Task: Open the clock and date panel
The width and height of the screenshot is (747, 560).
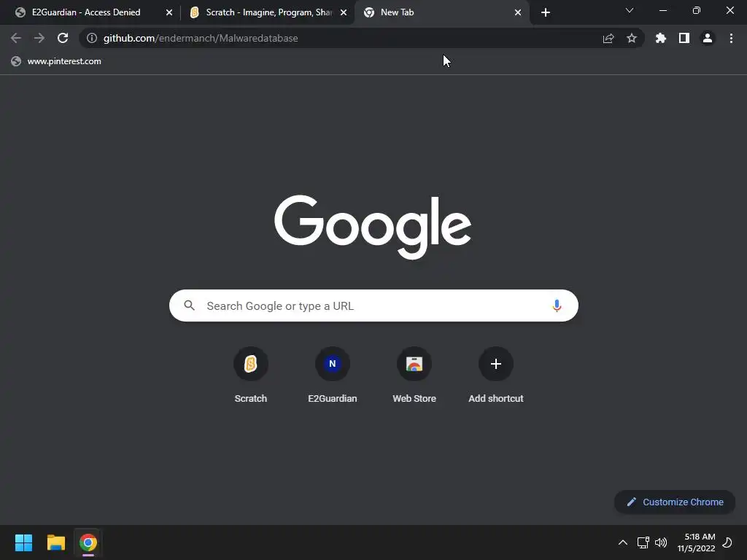Action: pyautogui.click(x=696, y=542)
